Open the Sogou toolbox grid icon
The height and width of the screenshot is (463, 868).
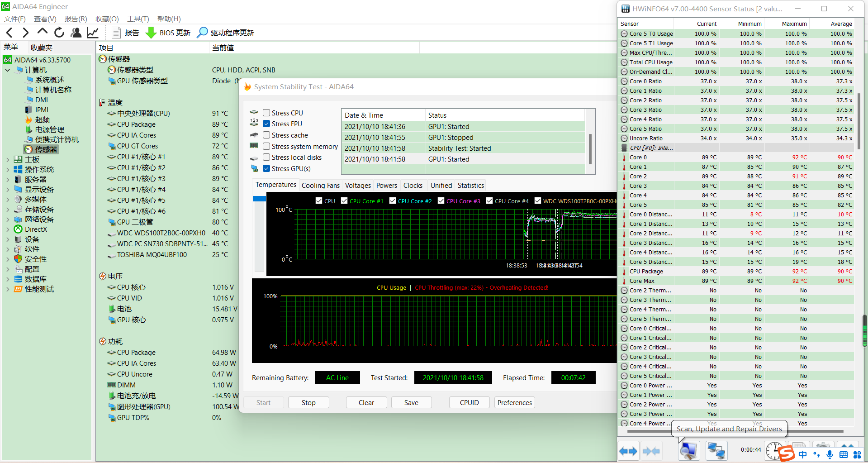[x=857, y=454]
